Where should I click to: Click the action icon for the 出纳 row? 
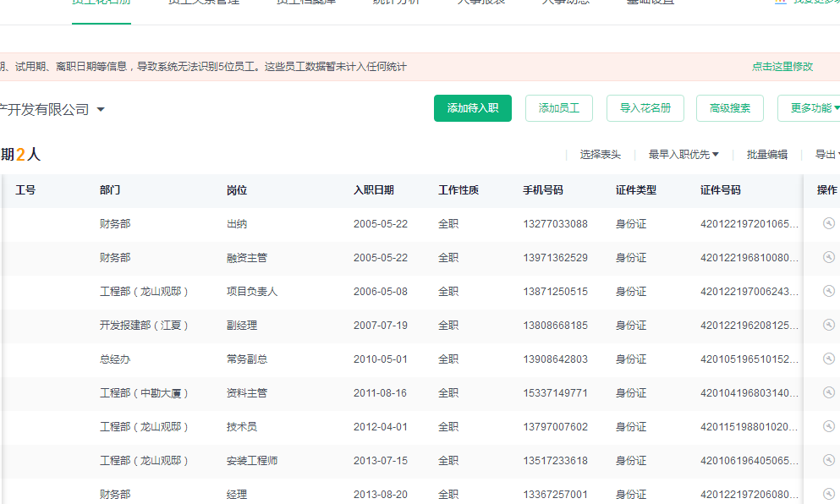tap(829, 224)
